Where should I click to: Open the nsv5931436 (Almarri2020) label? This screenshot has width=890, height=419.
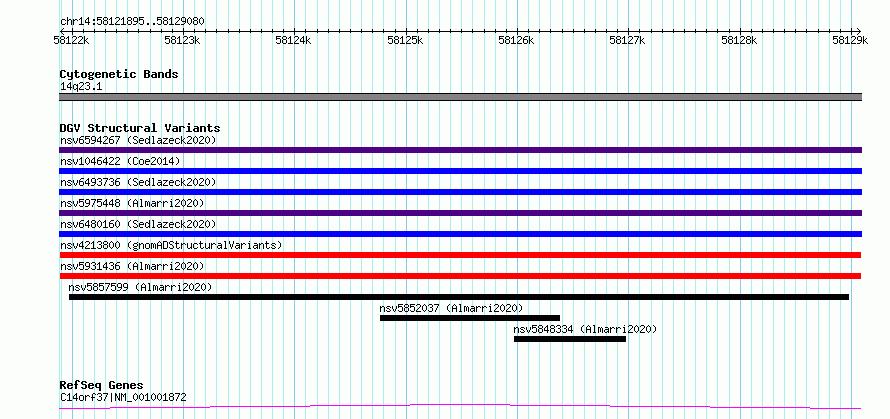132,266
